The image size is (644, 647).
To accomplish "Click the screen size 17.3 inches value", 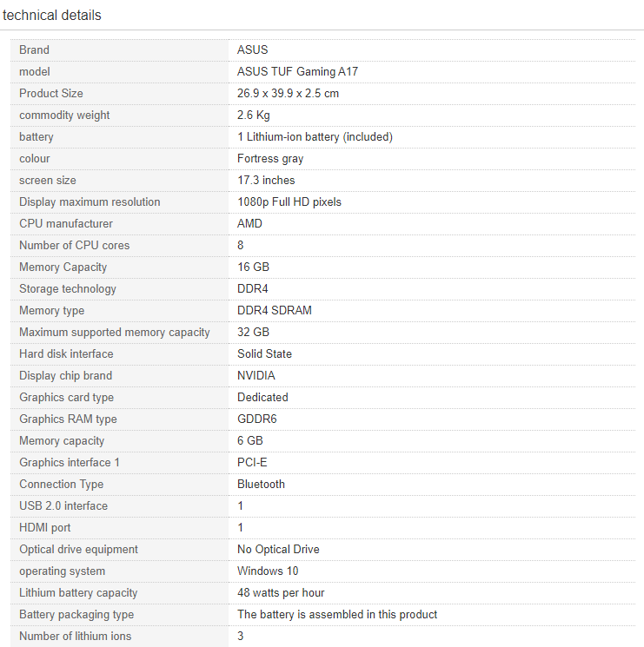I will point(266,181).
